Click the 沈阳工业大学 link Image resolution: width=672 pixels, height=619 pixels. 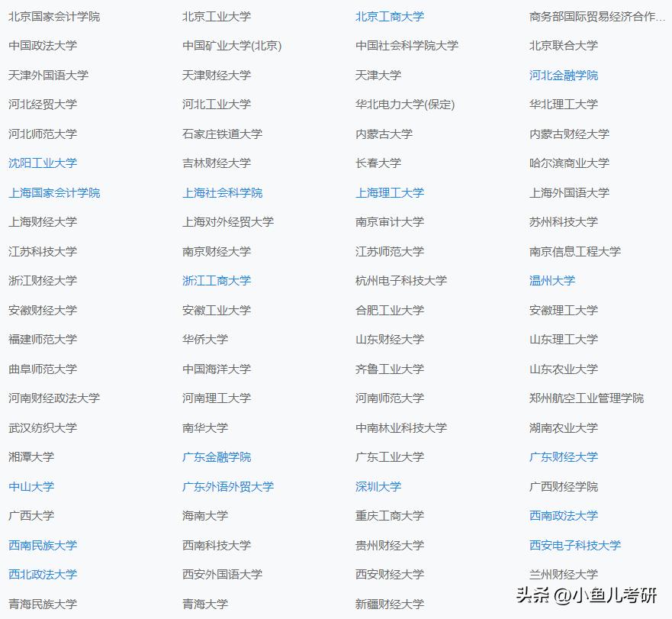[43, 163]
